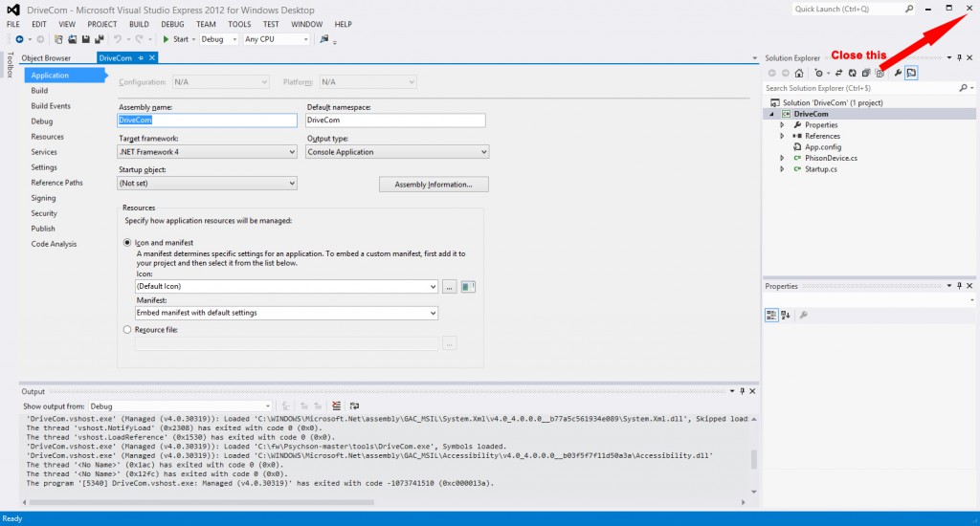
Task: Click the Categorized view icon in Properties panel
Action: (772, 315)
